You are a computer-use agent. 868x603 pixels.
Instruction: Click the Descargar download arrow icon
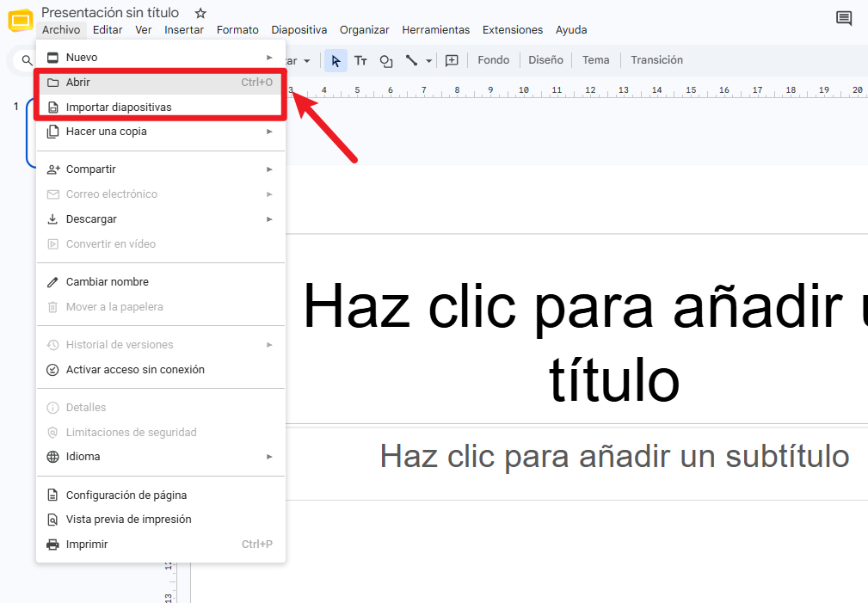tap(52, 219)
